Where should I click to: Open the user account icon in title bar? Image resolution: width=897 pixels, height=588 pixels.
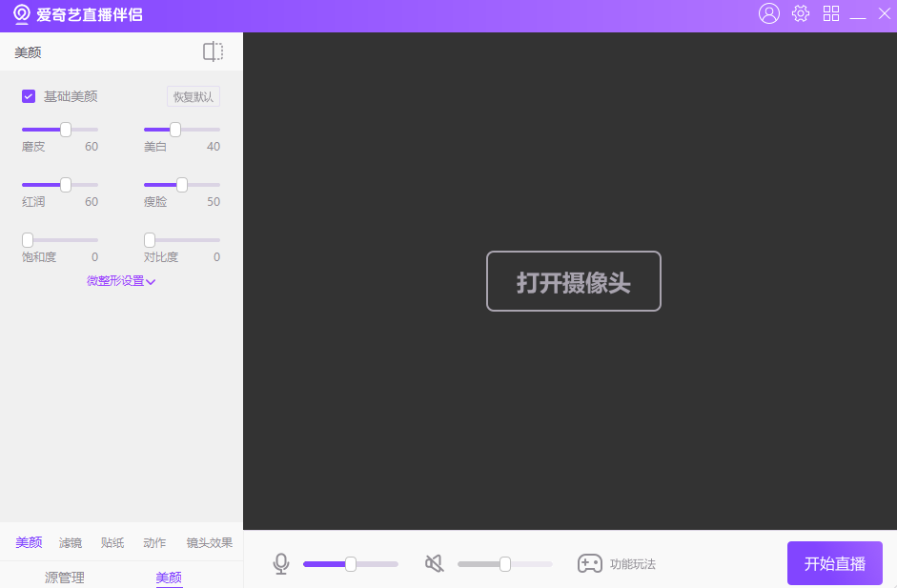768,13
